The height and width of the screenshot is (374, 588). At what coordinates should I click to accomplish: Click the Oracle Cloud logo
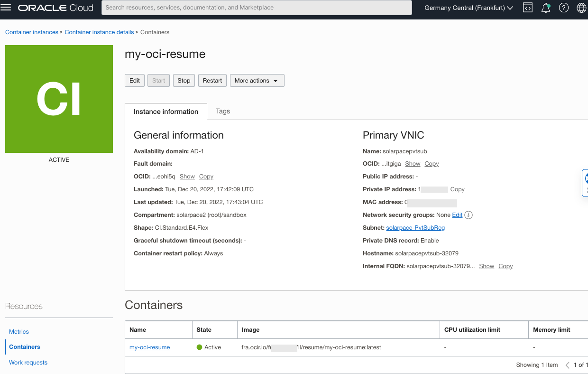point(56,8)
